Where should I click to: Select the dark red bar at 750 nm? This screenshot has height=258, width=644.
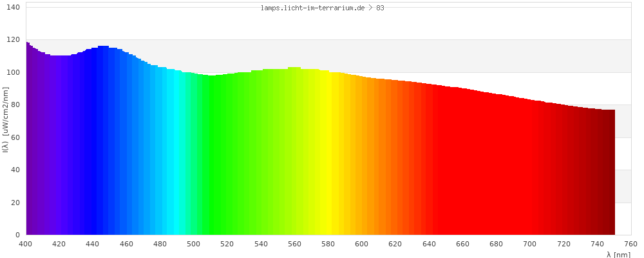(x=612, y=174)
